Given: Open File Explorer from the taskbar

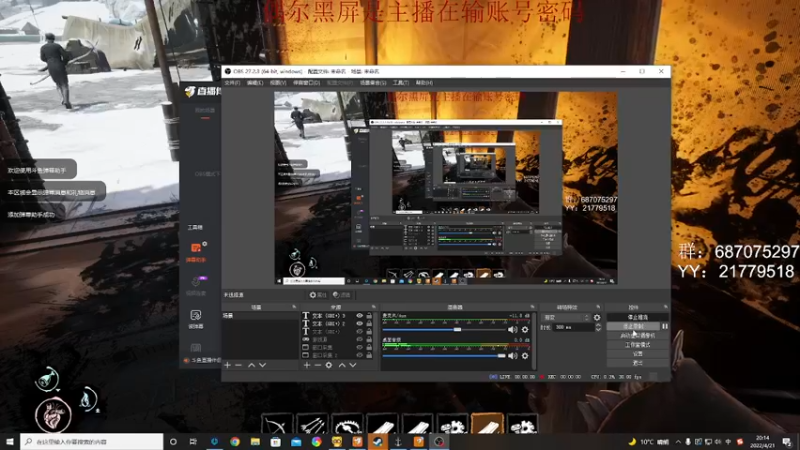Looking at the screenshot, I should click(255, 441).
